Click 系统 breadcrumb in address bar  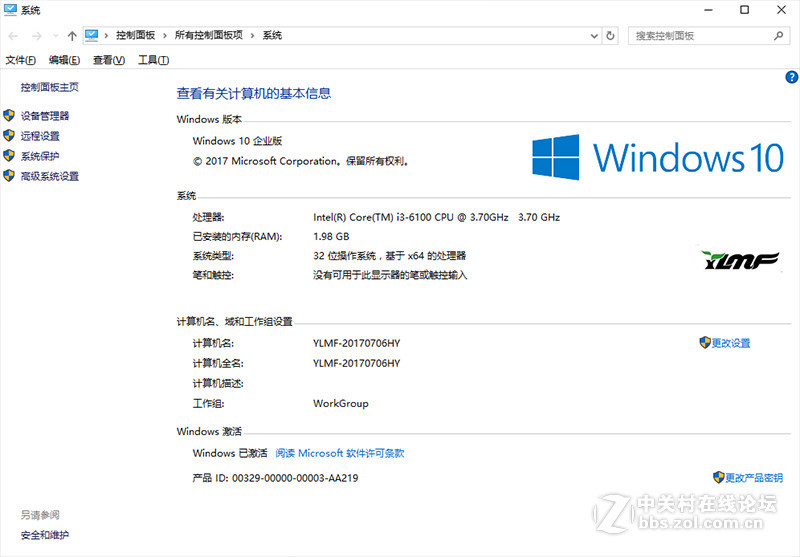coord(272,35)
